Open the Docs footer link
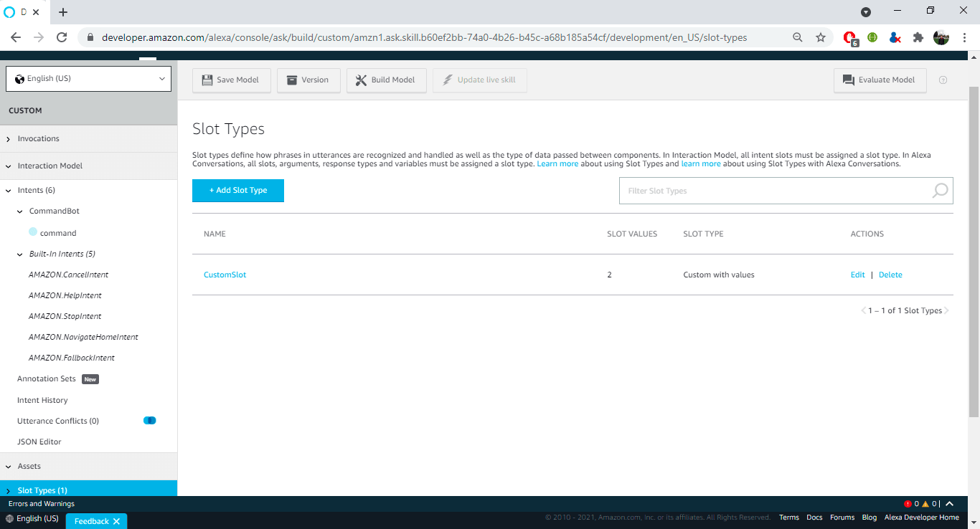 (x=814, y=518)
